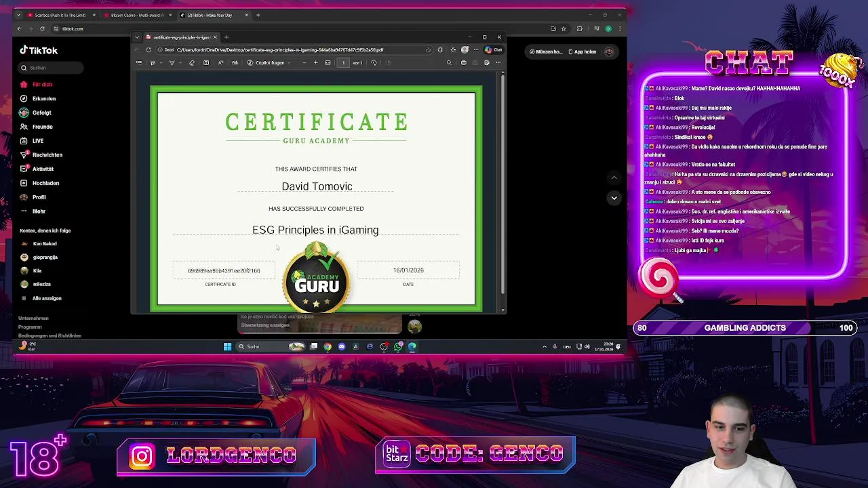Open Discord from taskbar
The width and height of the screenshot is (868, 488).
(342, 347)
